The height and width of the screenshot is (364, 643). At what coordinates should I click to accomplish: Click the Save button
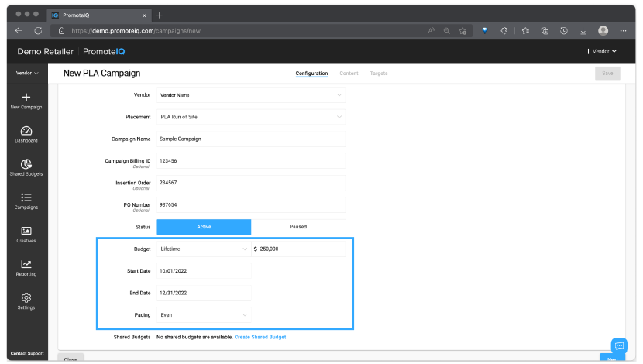pos(607,74)
